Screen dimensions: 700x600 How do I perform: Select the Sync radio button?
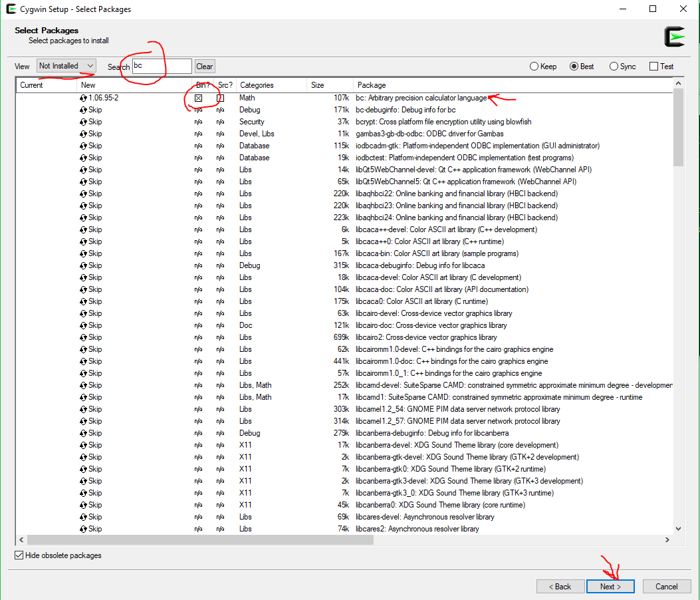click(x=622, y=67)
